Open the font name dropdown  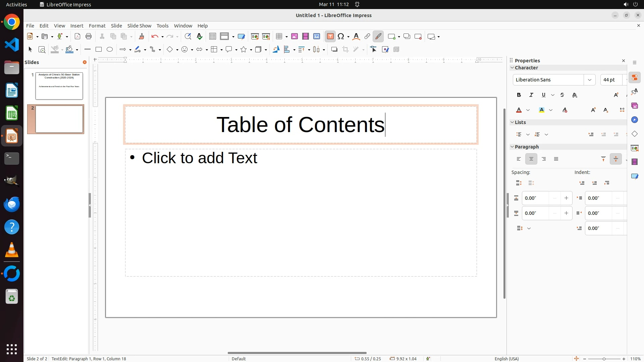coord(589,80)
